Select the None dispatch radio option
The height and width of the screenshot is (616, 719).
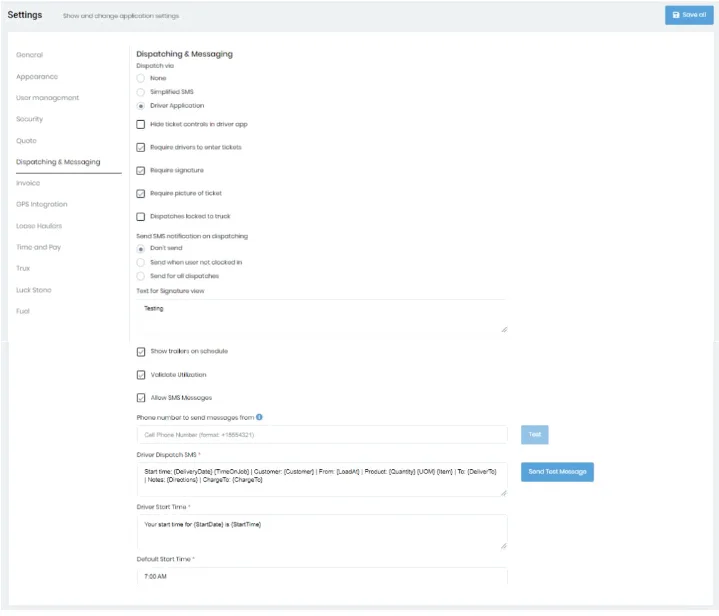141,78
